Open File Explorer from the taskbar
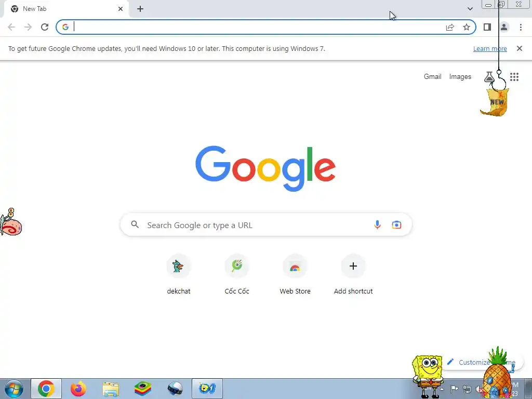The image size is (532, 399). pyautogui.click(x=111, y=389)
